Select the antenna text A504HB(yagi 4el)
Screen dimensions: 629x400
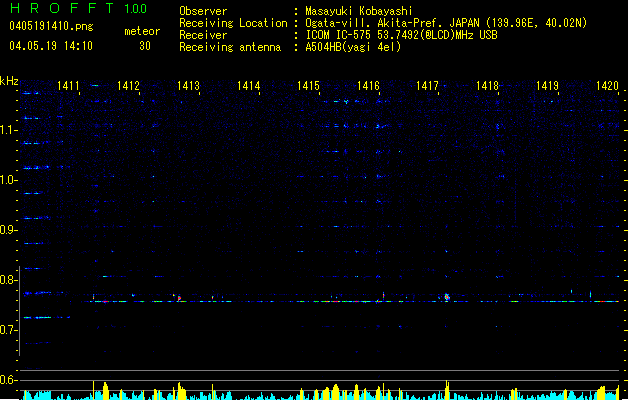(353, 47)
